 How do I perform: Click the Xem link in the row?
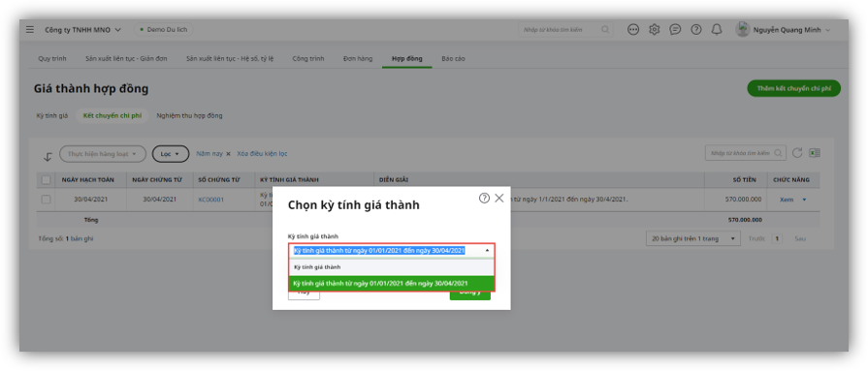787,201
